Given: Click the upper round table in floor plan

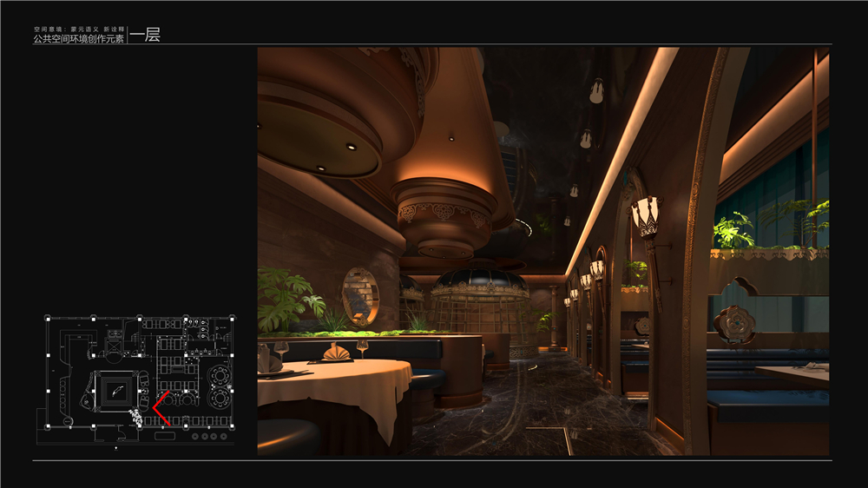Looking at the screenshot, I should pos(219,375).
